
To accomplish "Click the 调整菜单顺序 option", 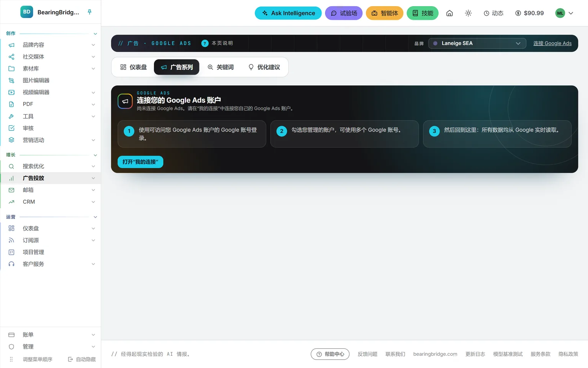I will coord(38,360).
